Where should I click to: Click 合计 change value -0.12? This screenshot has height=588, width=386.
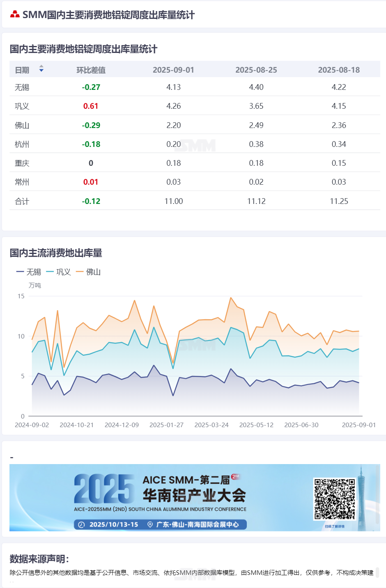[x=91, y=201]
